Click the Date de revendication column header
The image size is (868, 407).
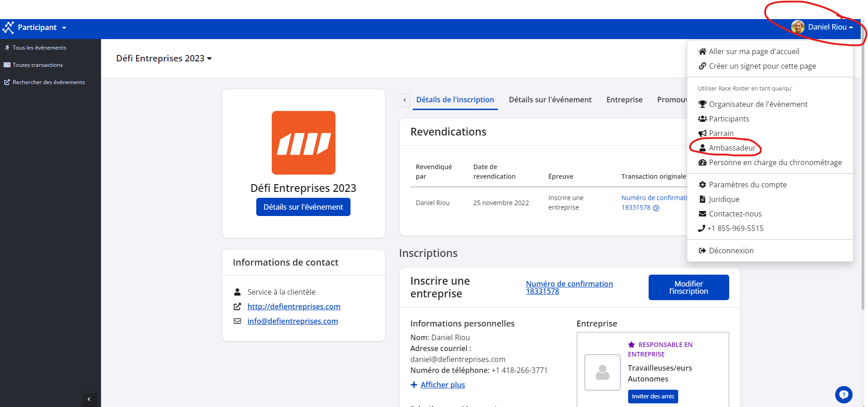point(494,171)
